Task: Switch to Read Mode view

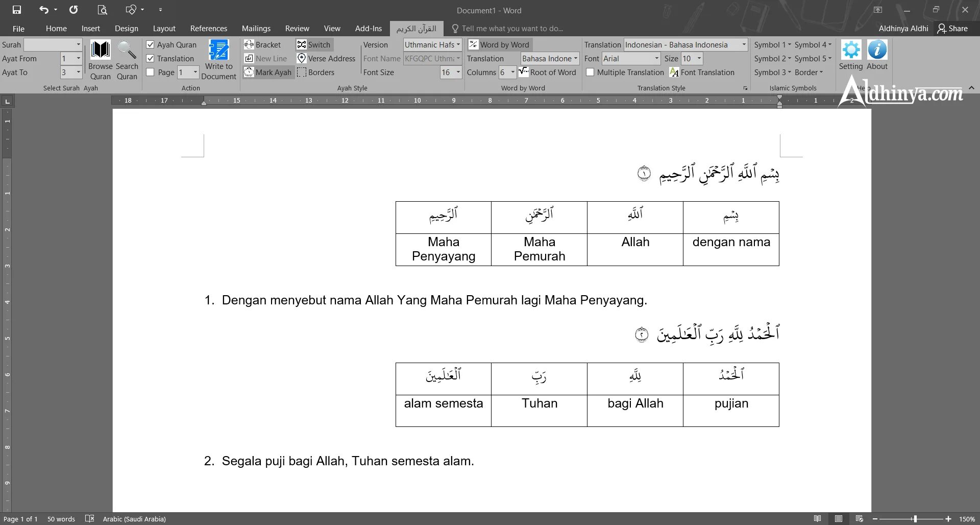Action: coord(818,519)
